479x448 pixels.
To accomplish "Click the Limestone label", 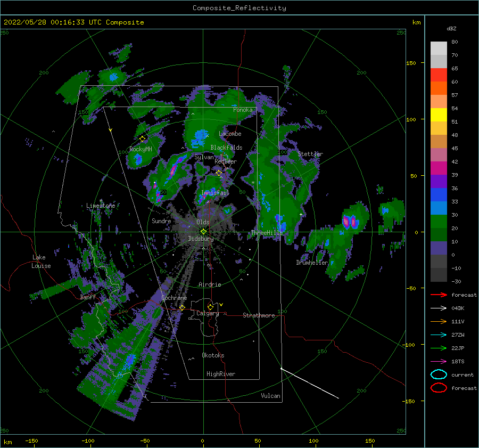I will tap(101, 206).
